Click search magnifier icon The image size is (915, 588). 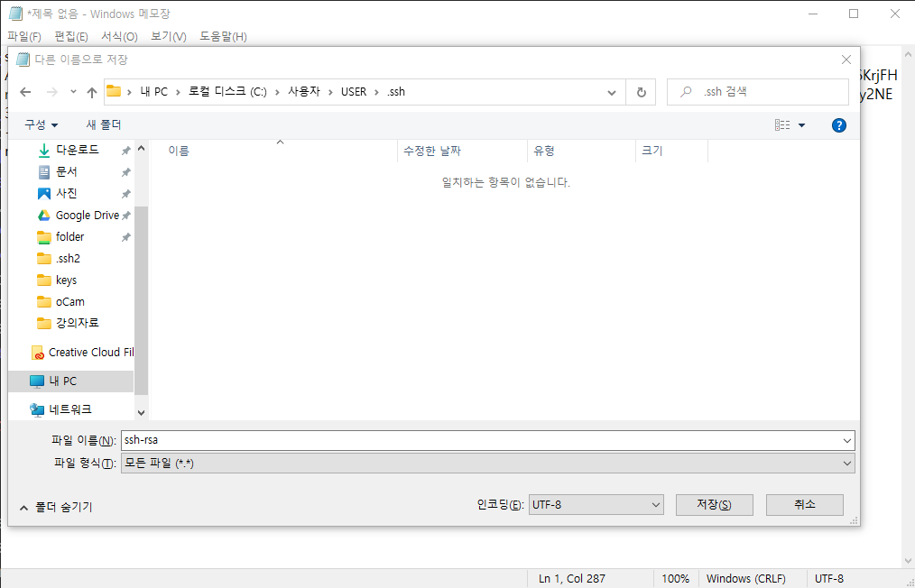(686, 92)
